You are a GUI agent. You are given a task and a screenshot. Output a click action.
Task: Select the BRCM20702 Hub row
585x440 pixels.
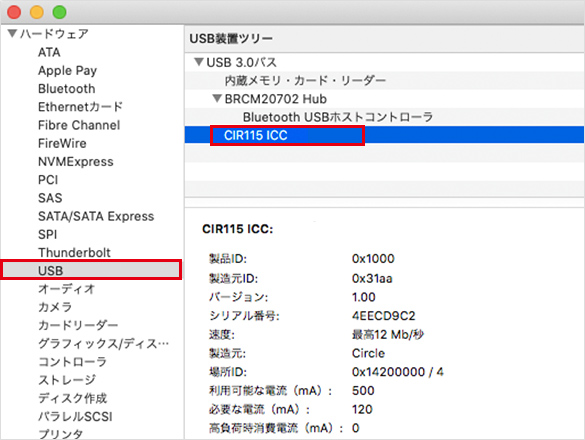(x=384, y=99)
